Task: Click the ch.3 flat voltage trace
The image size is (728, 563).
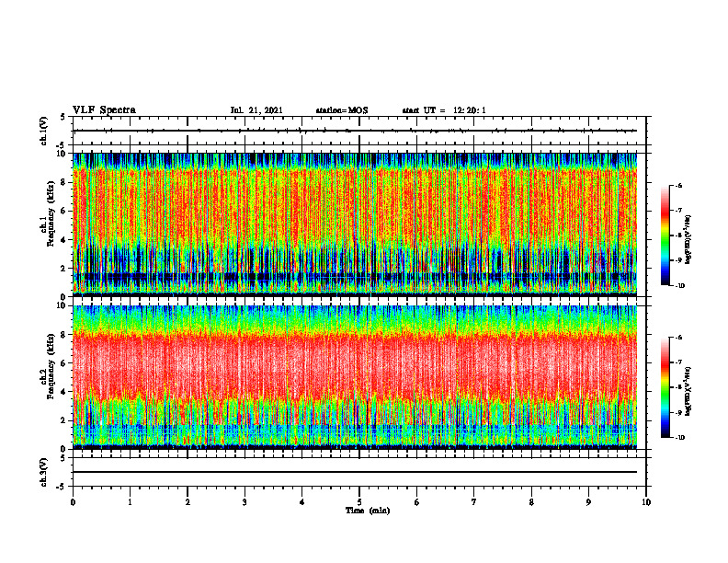Action: (x=355, y=472)
